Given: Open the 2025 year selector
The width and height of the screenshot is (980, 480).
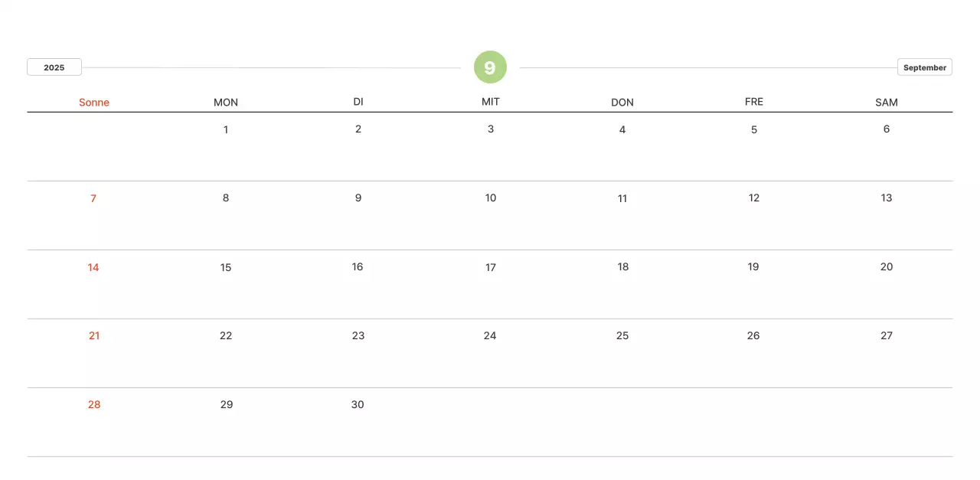Looking at the screenshot, I should [54, 67].
